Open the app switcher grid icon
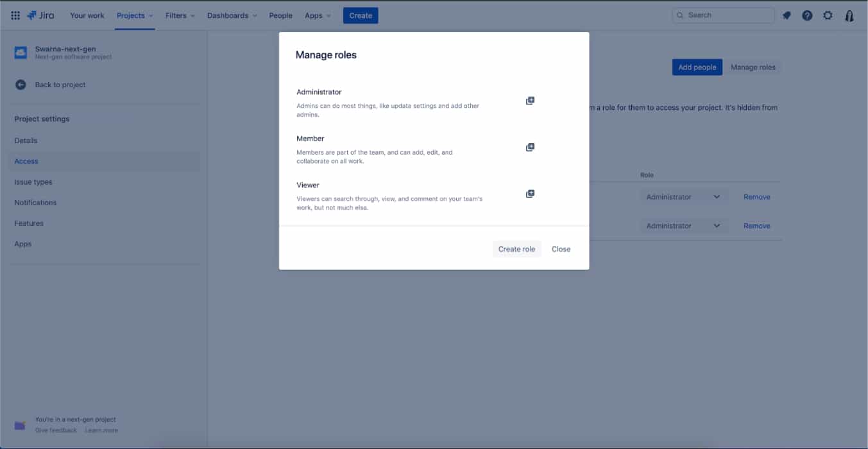Screen dimensions: 868x449 coord(15,15)
